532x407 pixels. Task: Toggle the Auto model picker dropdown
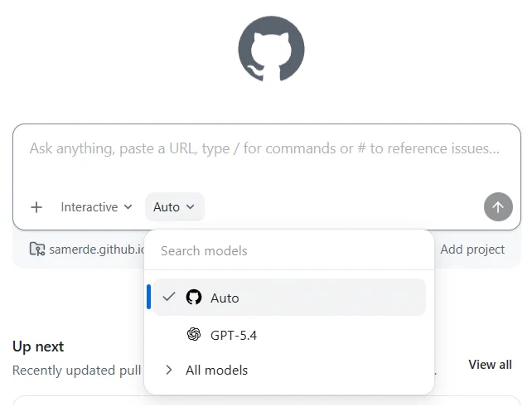pyautogui.click(x=174, y=206)
